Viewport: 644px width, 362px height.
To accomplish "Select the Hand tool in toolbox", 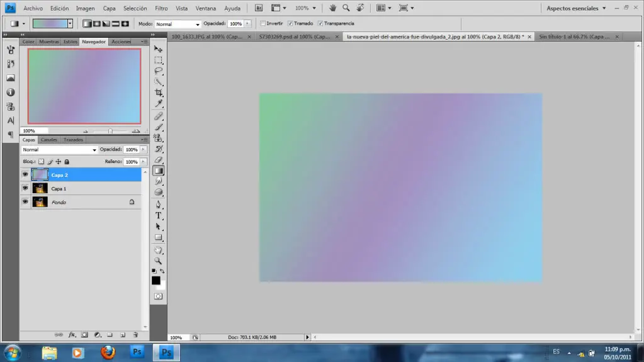I will point(158,250).
